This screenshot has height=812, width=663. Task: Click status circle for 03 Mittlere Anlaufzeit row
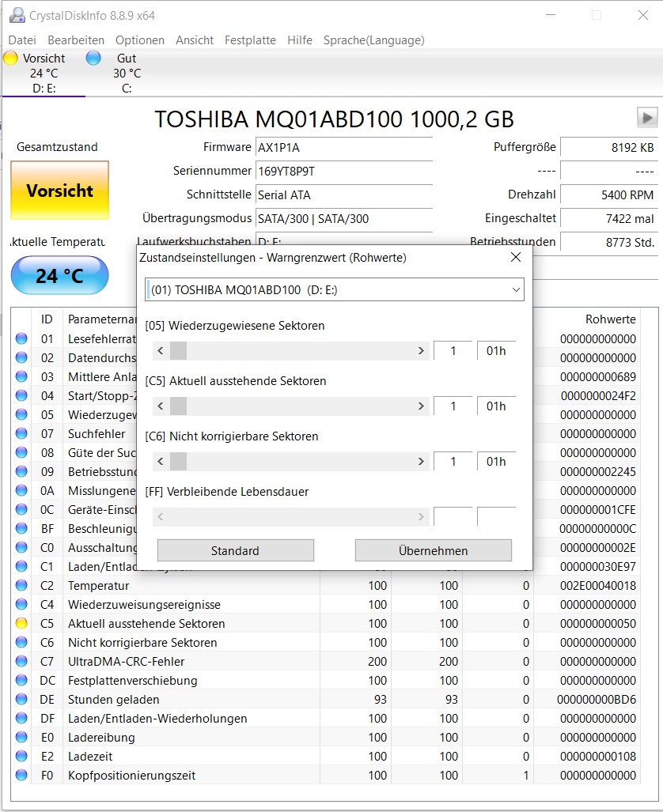pyautogui.click(x=21, y=376)
